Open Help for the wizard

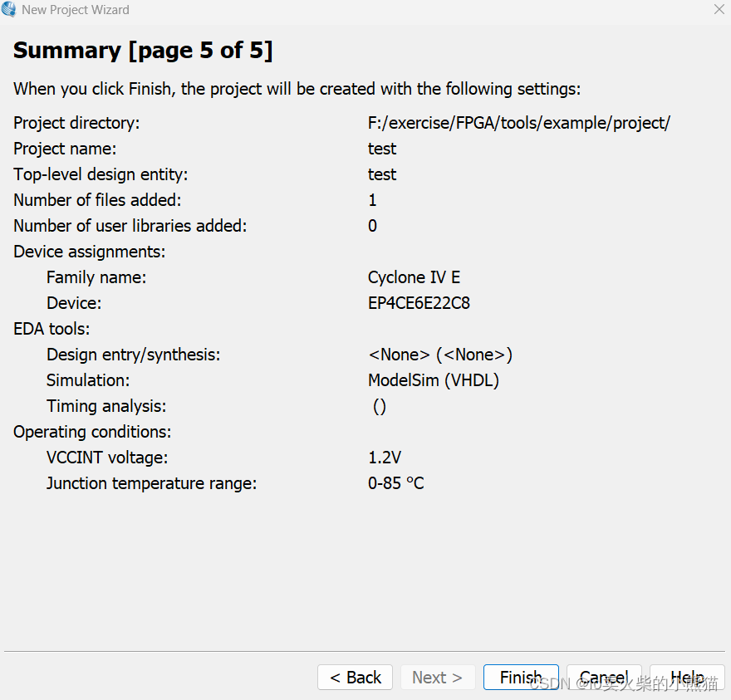[687, 678]
